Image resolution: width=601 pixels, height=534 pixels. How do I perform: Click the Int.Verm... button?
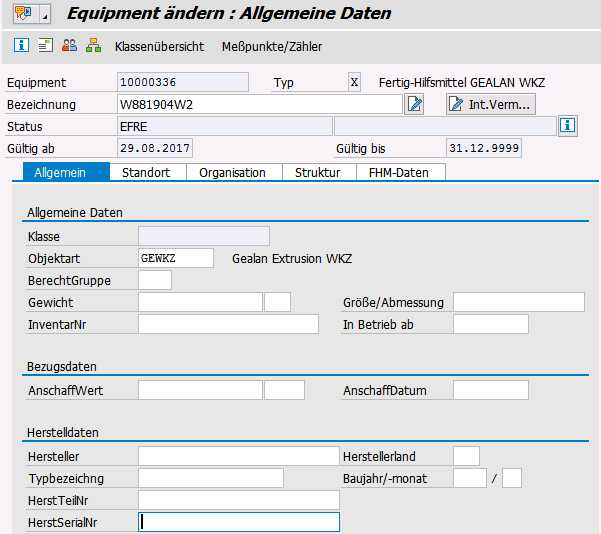(491, 104)
